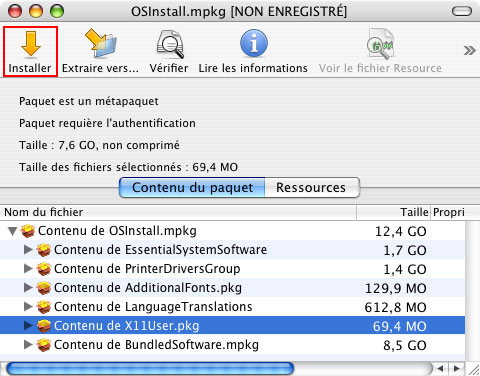The height and width of the screenshot is (376, 480).
Task: Expand Contenu de LanguageTranslations
Action: 28,306
